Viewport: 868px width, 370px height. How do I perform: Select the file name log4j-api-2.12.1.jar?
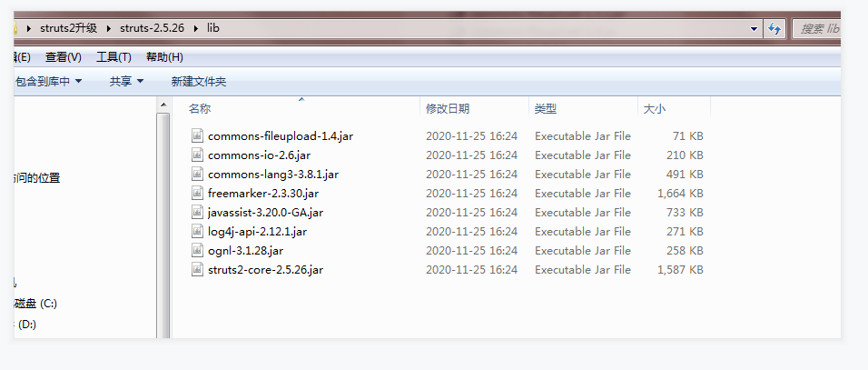click(x=258, y=232)
